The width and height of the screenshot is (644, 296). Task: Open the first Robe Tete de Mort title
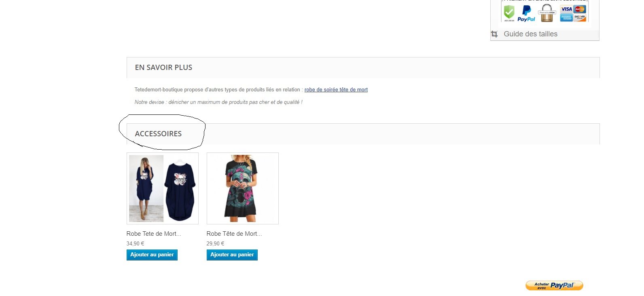pos(154,234)
